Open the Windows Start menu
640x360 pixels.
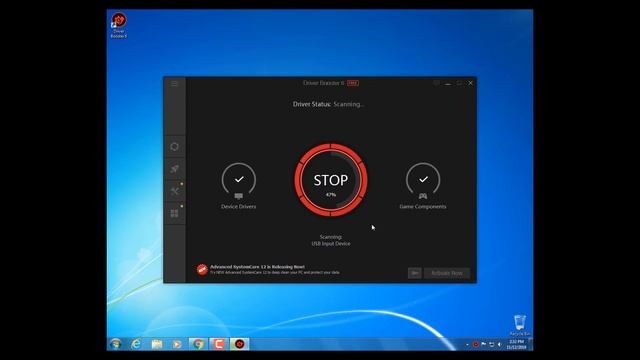(116, 344)
